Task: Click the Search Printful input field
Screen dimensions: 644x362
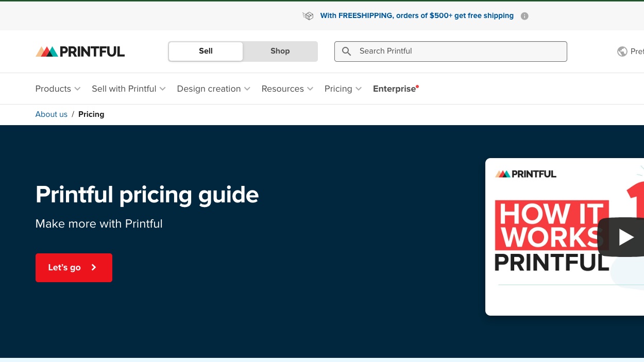Action: pyautogui.click(x=451, y=51)
